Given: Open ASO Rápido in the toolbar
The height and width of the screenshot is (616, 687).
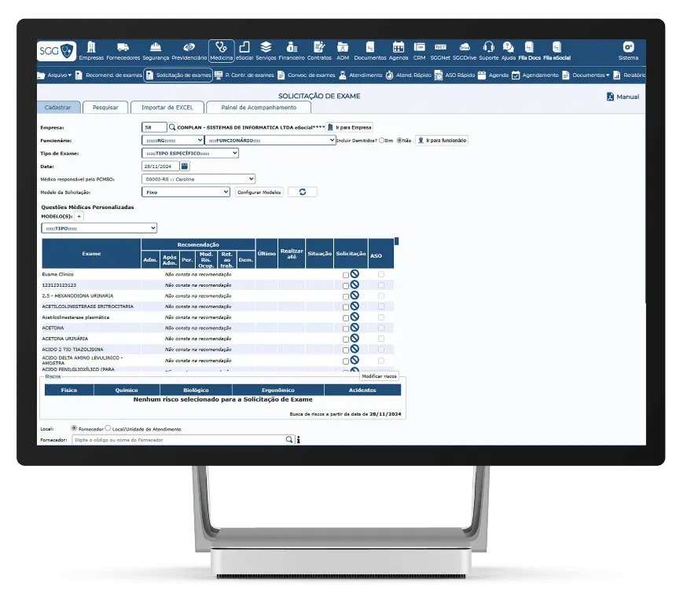Looking at the screenshot, I should coord(454,75).
